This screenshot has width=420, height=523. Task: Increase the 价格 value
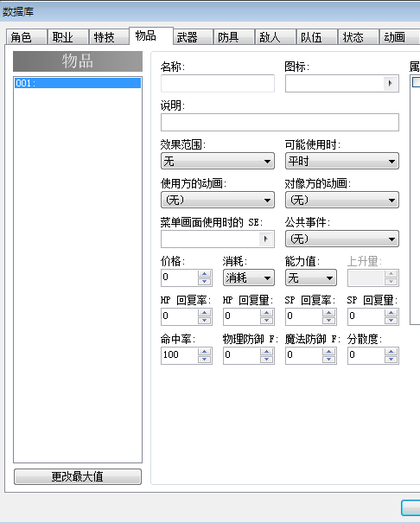[204, 274]
